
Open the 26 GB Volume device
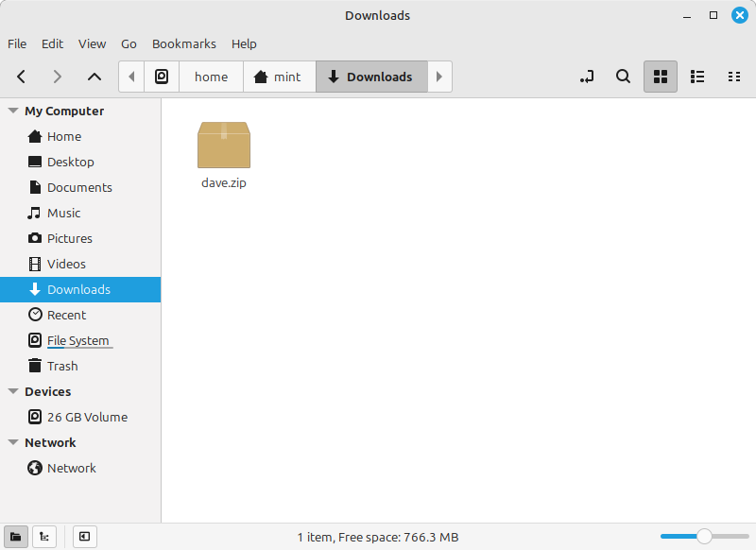[x=87, y=417]
